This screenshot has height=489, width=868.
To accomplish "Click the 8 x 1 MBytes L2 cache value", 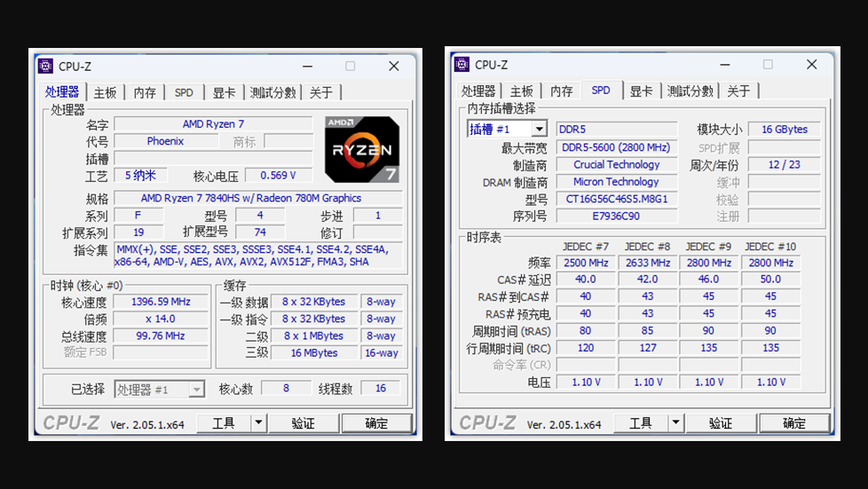I will [x=314, y=336].
